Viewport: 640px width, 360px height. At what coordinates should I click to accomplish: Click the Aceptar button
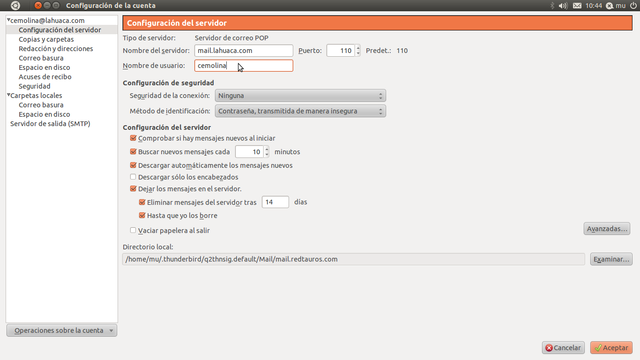(x=611, y=348)
